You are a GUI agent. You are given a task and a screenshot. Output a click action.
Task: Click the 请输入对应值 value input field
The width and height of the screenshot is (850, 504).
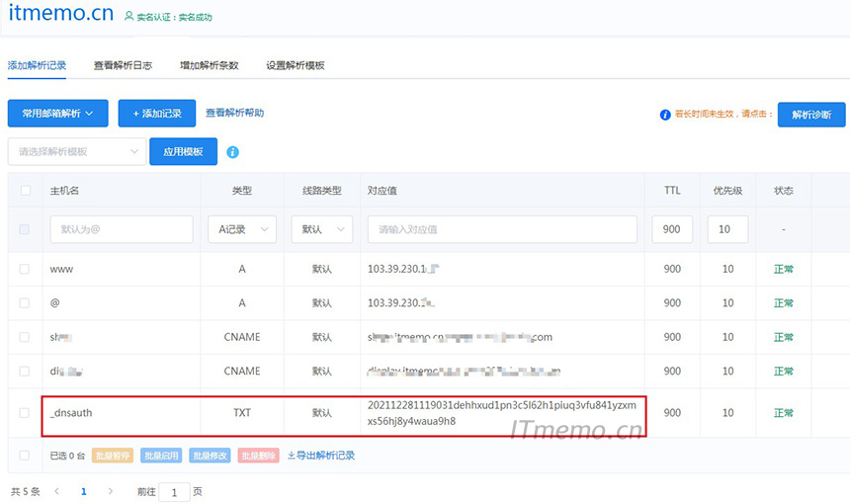pos(502,229)
